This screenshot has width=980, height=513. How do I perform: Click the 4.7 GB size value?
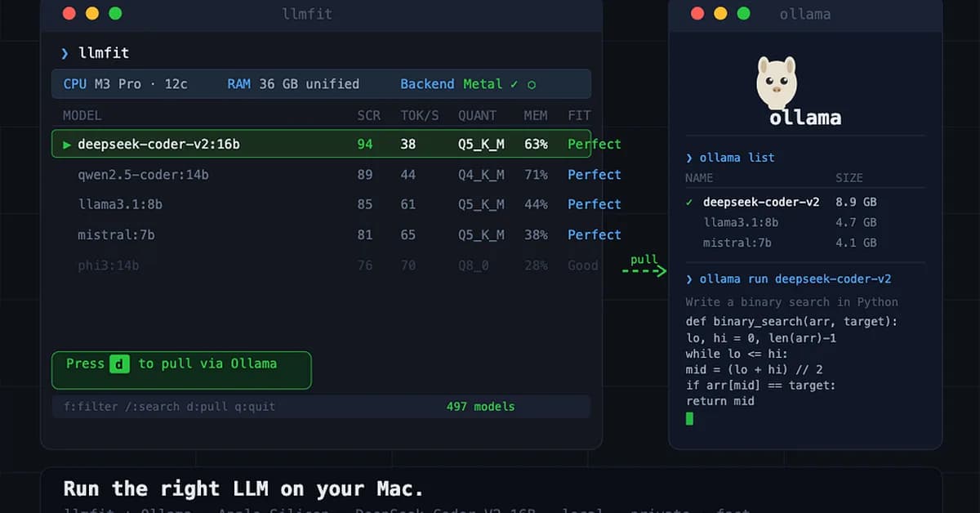coord(856,222)
